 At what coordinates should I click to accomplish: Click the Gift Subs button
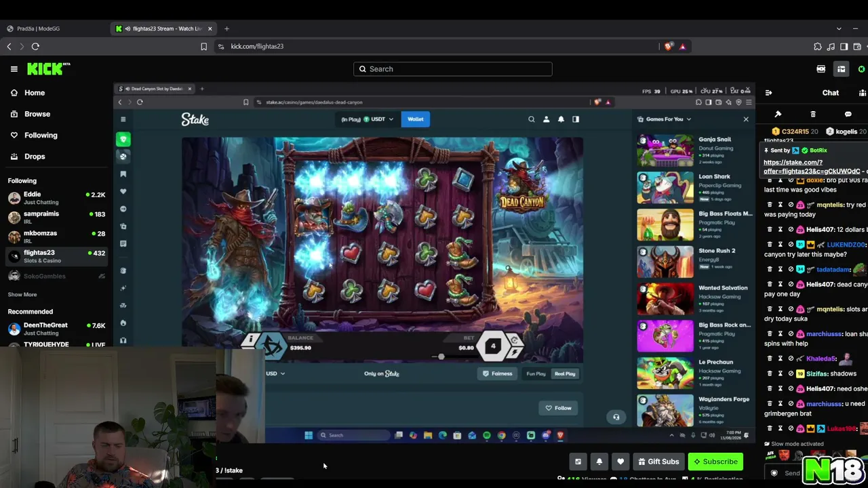click(658, 462)
